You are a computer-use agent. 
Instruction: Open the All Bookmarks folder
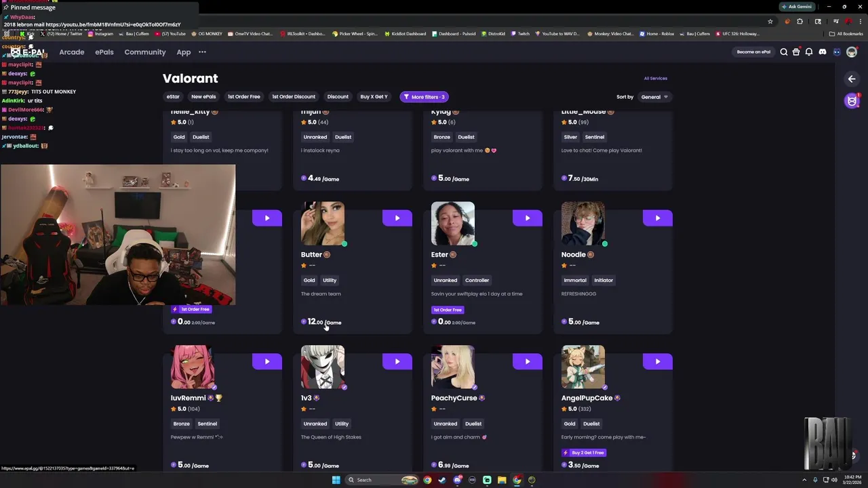coord(846,34)
